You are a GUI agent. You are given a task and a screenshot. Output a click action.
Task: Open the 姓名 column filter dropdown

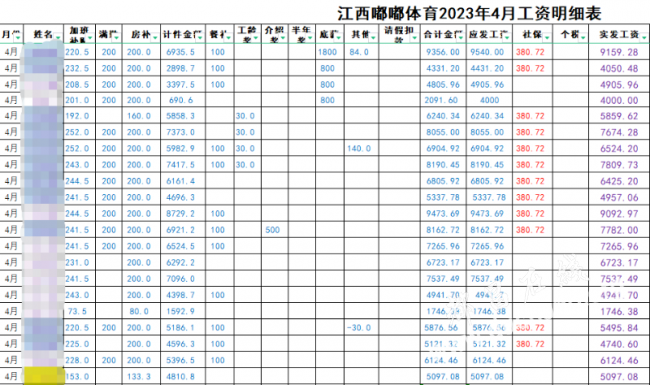coord(58,38)
